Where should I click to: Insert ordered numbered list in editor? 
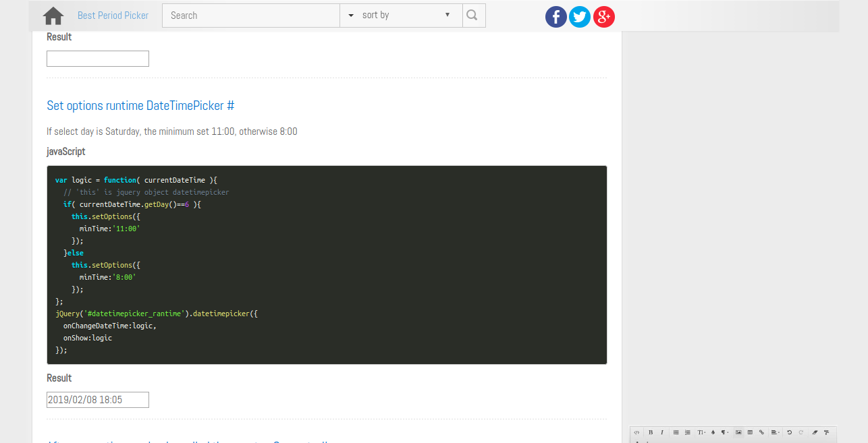point(688,432)
